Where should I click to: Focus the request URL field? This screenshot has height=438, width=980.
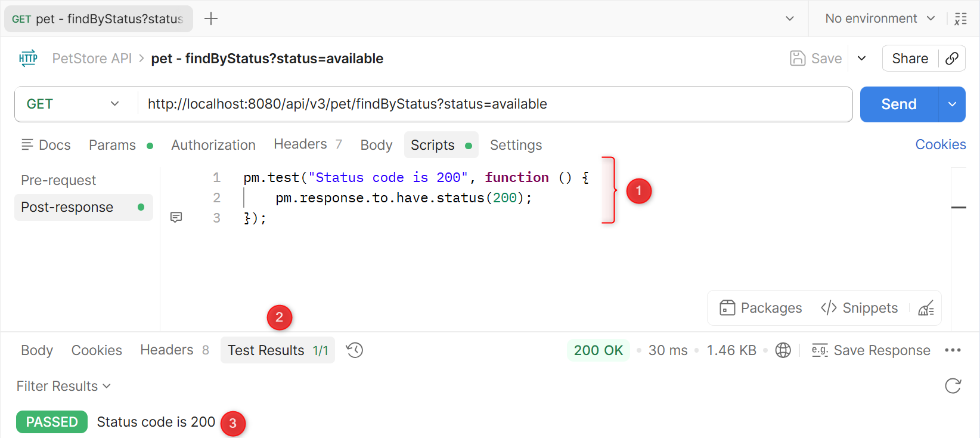pyautogui.click(x=495, y=104)
